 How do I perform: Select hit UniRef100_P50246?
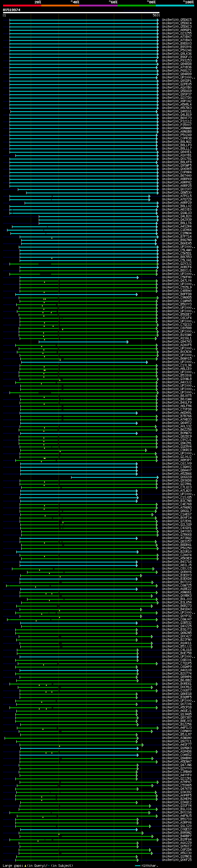coord(177,50)
